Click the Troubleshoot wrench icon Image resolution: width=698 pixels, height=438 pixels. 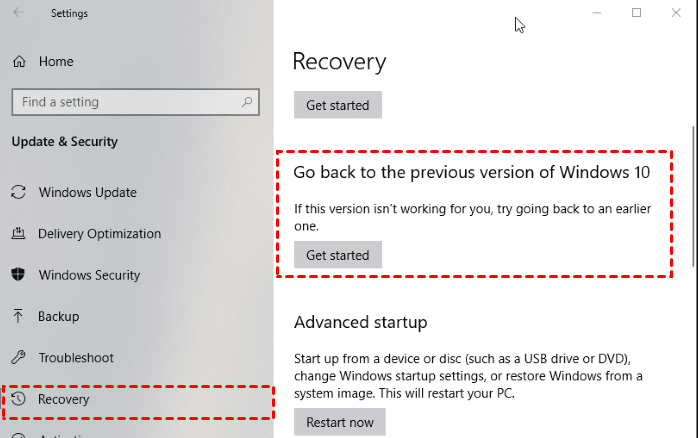pyautogui.click(x=19, y=358)
